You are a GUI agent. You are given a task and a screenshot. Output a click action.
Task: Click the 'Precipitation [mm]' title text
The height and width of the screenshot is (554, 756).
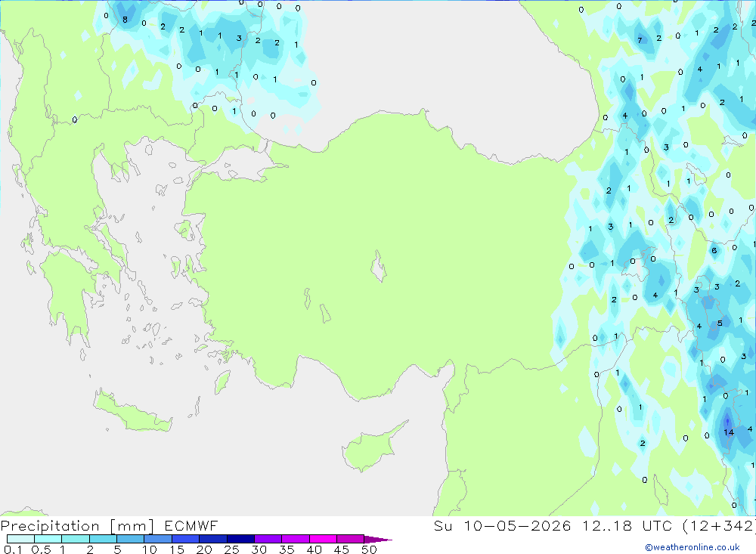(x=77, y=526)
